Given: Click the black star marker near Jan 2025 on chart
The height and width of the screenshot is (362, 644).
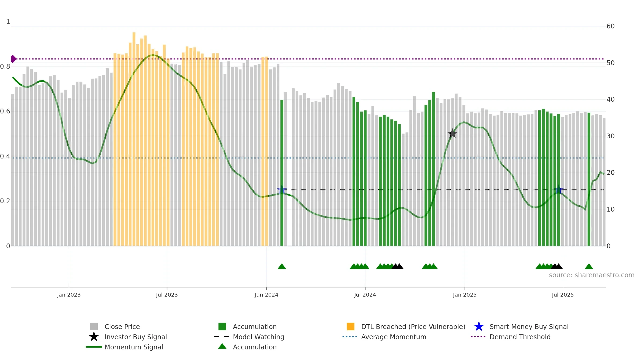Looking at the screenshot, I should [x=452, y=134].
